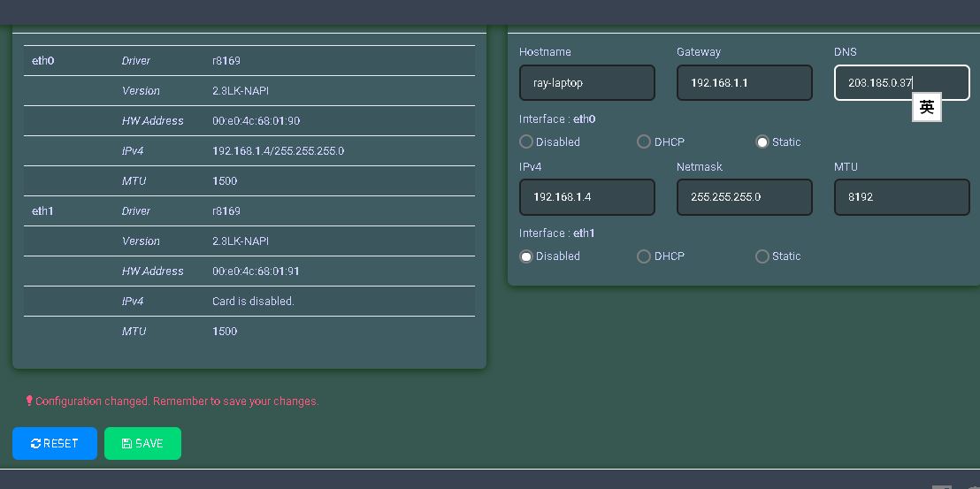This screenshot has height=489, width=980.
Task: Click the 'Interface : eth0' label
Action: [x=557, y=118]
